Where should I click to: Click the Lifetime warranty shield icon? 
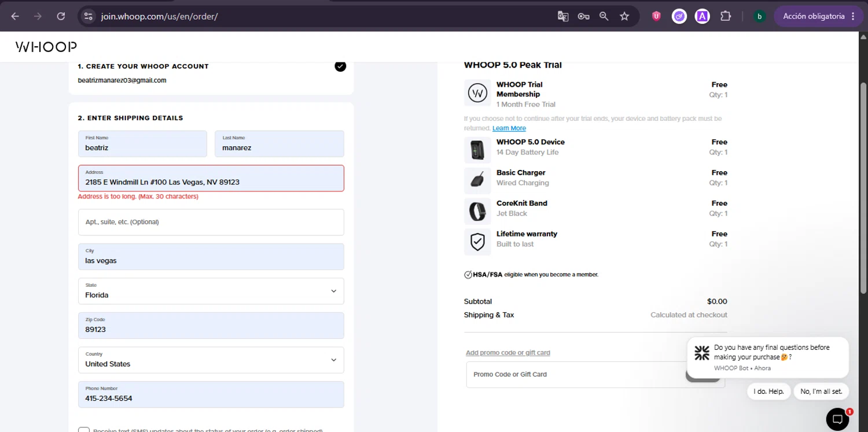(x=477, y=242)
